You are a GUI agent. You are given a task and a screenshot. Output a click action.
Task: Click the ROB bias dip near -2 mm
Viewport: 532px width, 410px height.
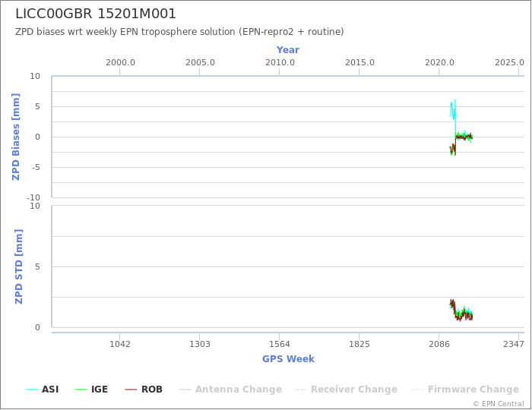pos(452,150)
